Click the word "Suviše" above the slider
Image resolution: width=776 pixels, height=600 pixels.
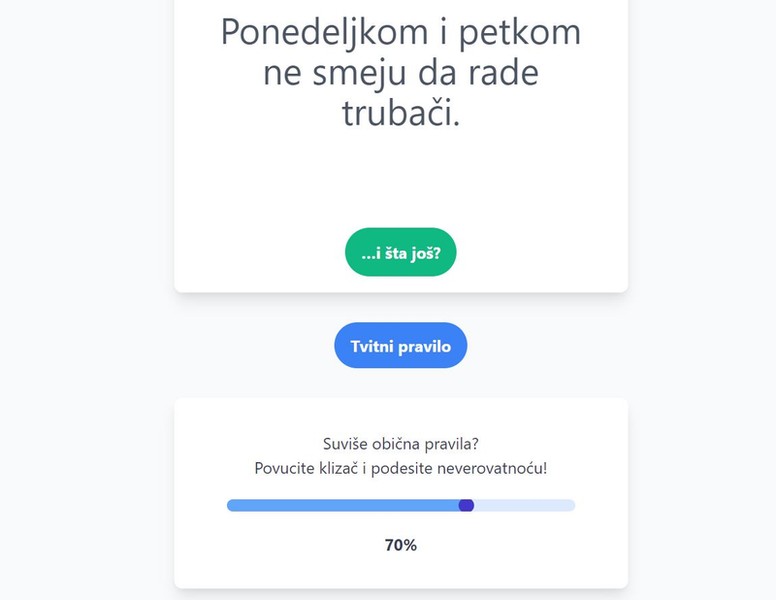[x=346, y=444]
